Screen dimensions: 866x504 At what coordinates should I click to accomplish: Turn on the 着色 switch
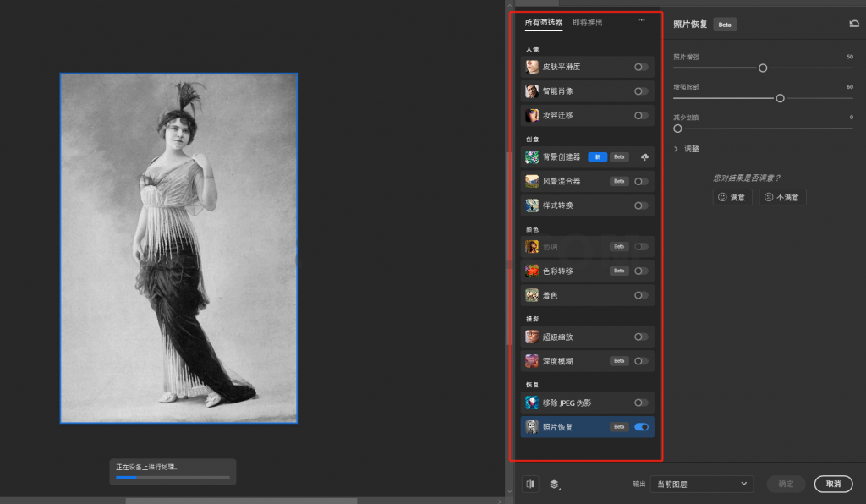click(x=641, y=295)
